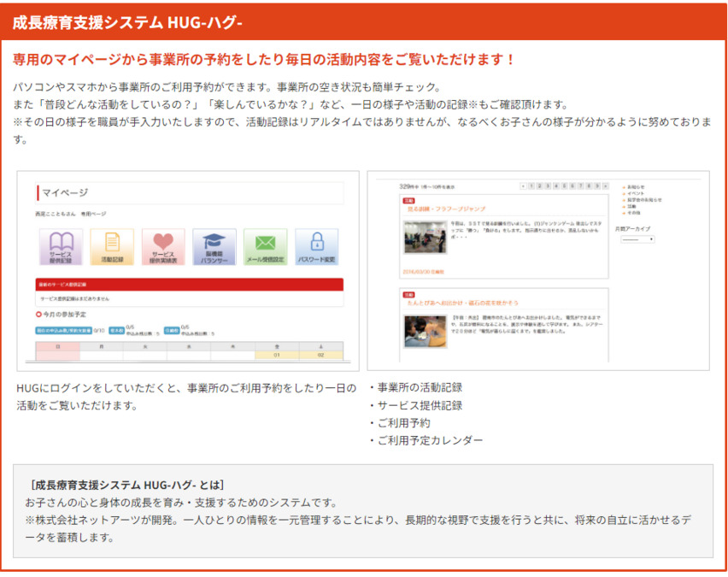Click the photo thumbnail of the first activity post
The width and height of the screenshot is (728, 577).
(x=426, y=238)
